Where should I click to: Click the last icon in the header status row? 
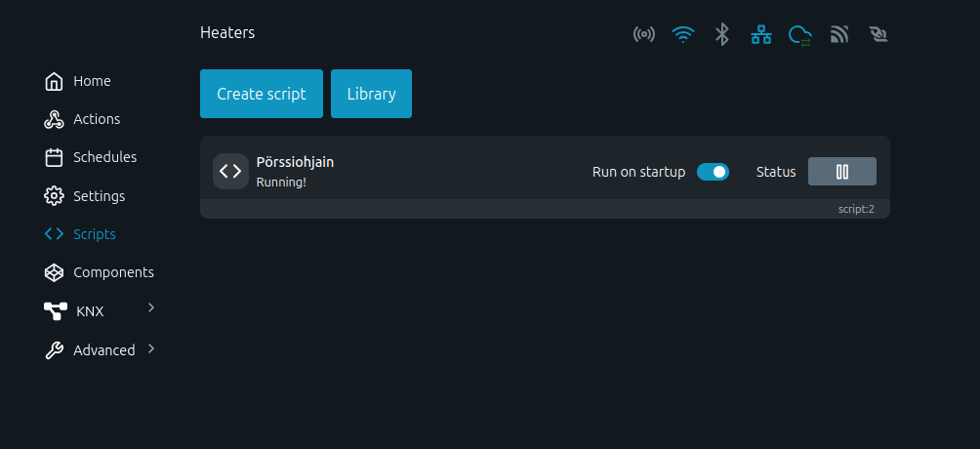click(x=878, y=34)
